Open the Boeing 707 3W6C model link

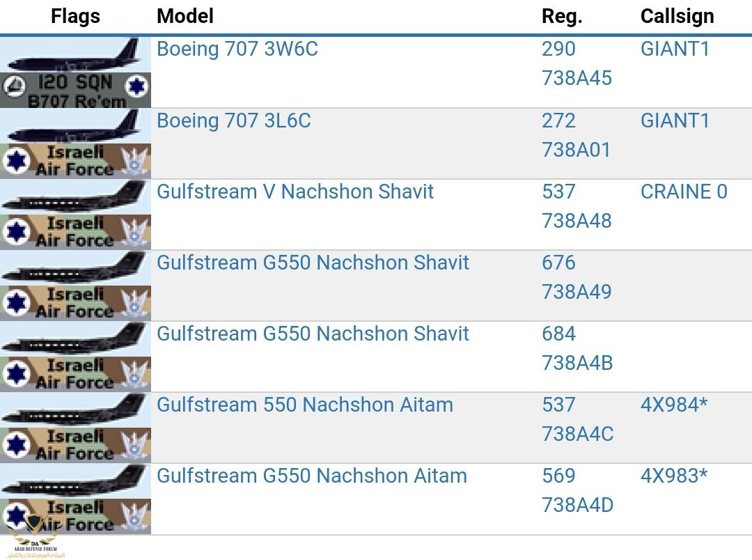(x=237, y=49)
